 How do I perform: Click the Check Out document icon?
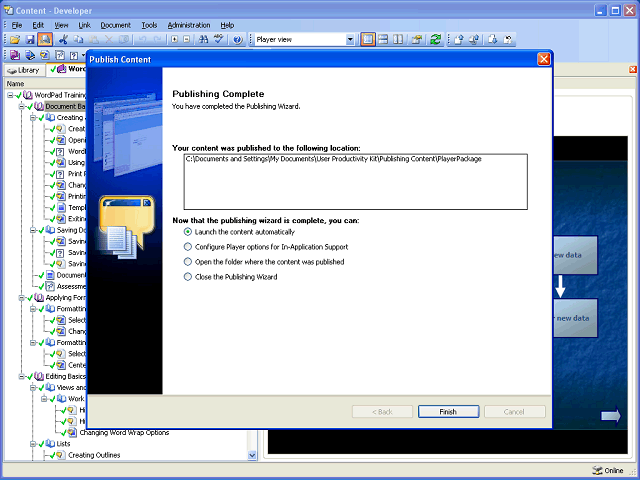(492, 40)
